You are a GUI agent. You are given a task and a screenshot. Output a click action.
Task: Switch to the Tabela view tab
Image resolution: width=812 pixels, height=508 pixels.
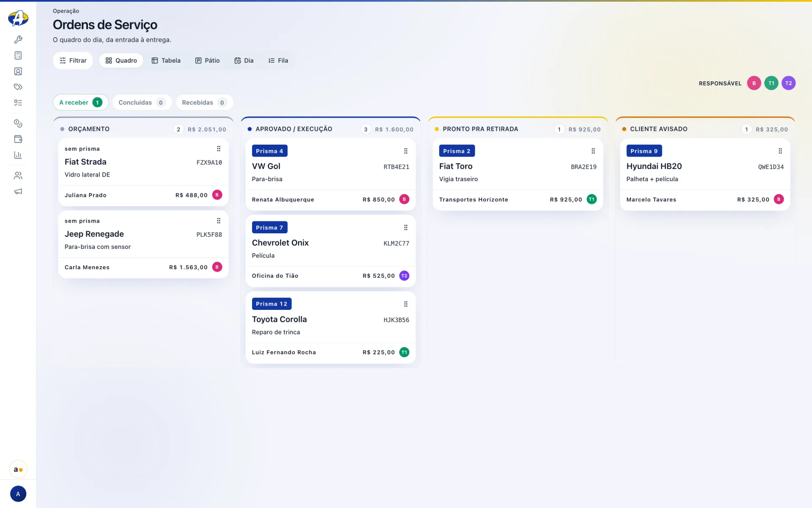click(166, 61)
